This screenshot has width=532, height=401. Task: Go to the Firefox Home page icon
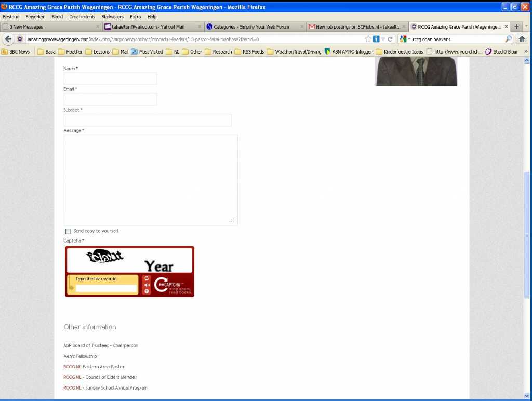click(522, 39)
